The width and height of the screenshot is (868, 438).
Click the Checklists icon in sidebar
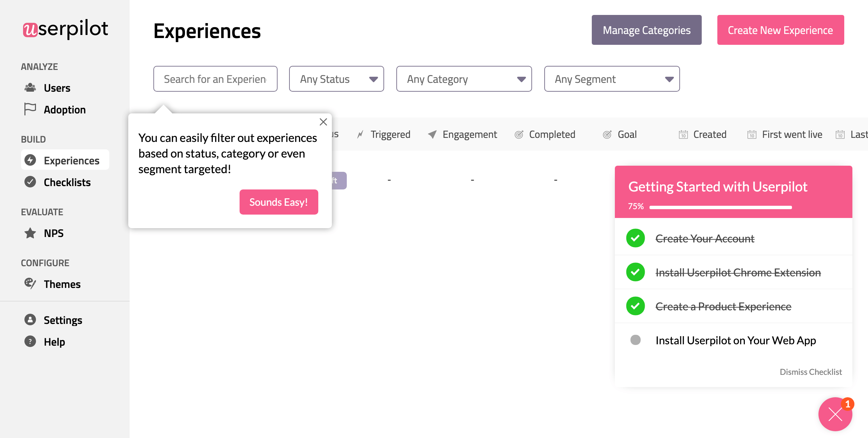pos(31,182)
